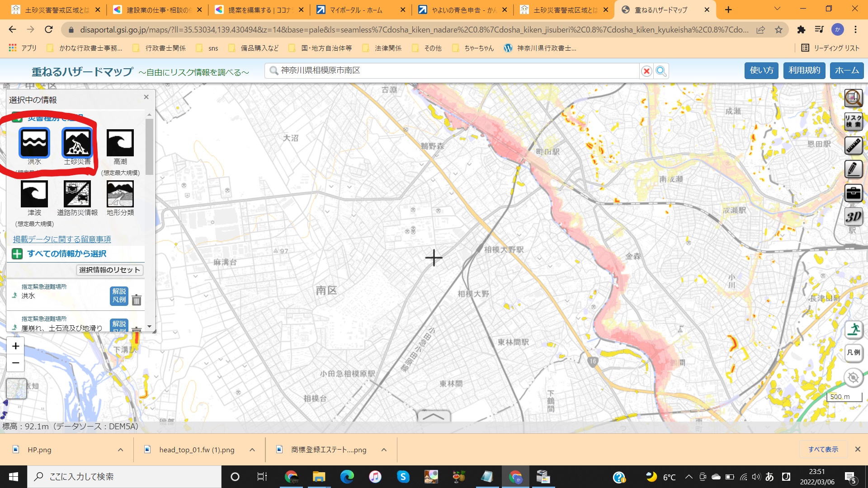The width and height of the screenshot is (868, 488).
Task: Select the 地形分類 terrain classification icon
Action: pos(120,194)
